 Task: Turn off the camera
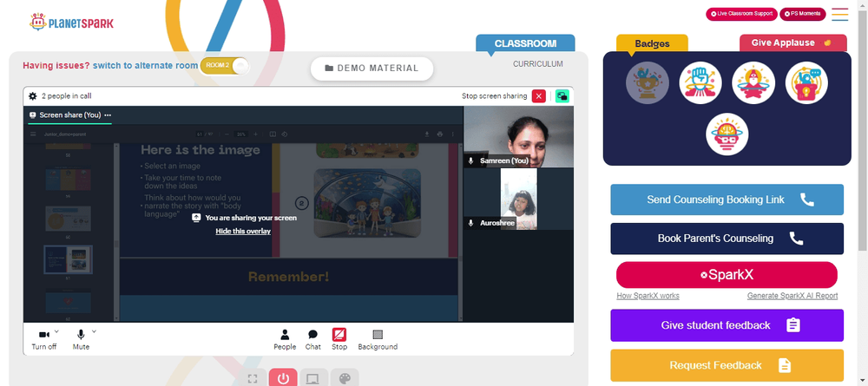pos(43,339)
